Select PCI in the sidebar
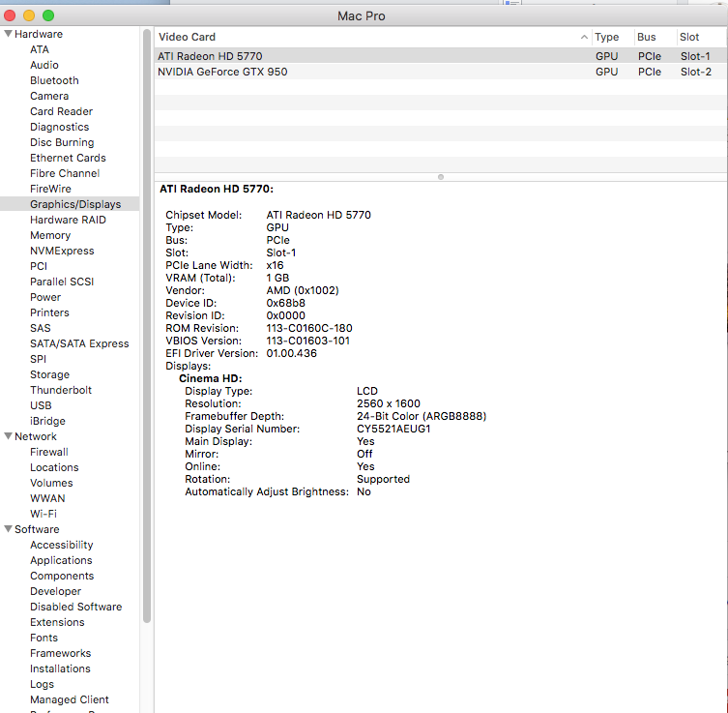This screenshot has height=713, width=728. 39,266
